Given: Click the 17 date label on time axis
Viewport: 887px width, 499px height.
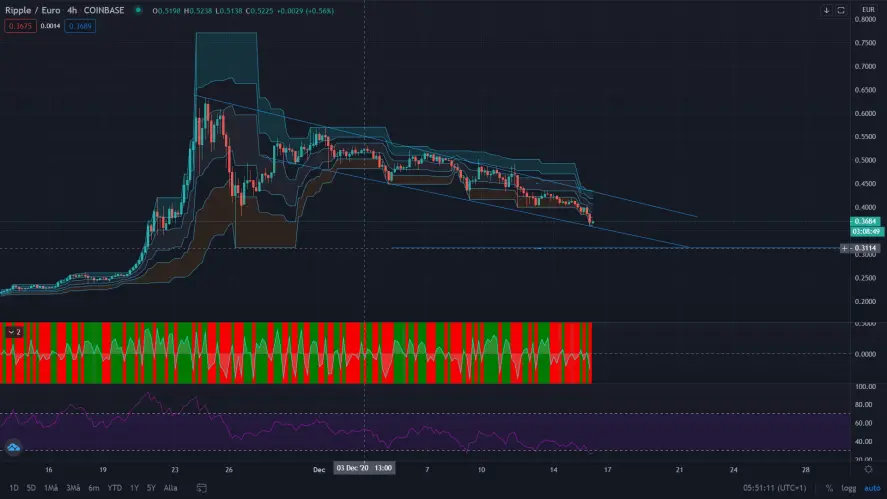Looking at the screenshot, I should click(x=608, y=470).
